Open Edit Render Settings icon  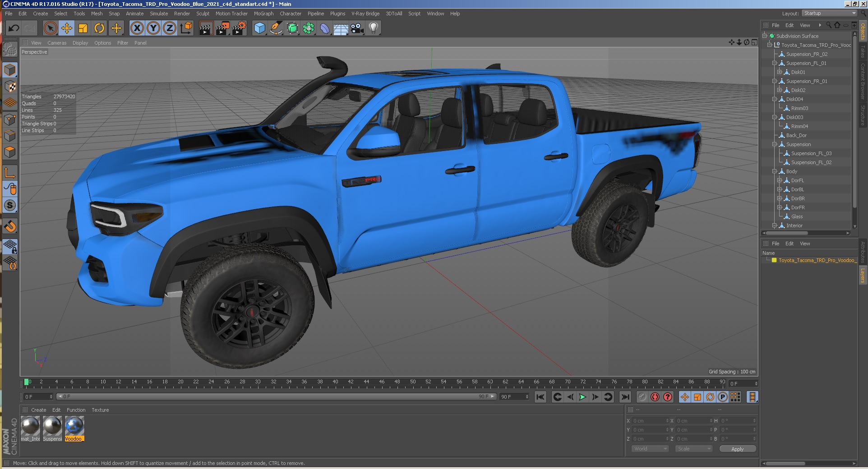239,28
